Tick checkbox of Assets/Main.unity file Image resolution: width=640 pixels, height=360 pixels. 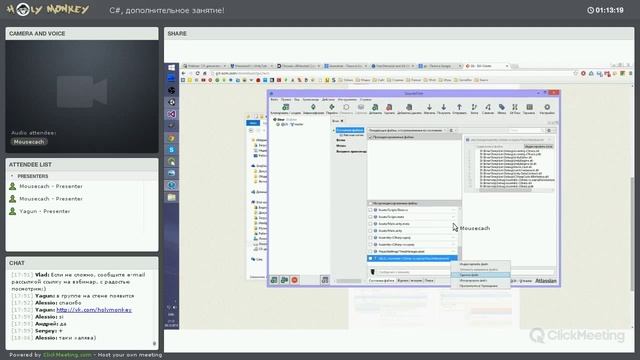coord(371,231)
